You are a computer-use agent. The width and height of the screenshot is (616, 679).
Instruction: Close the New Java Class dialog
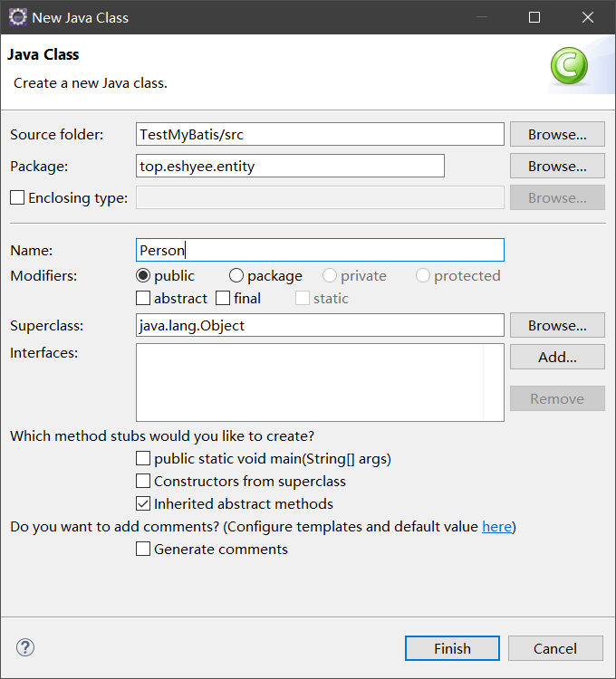tap(588, 17)
